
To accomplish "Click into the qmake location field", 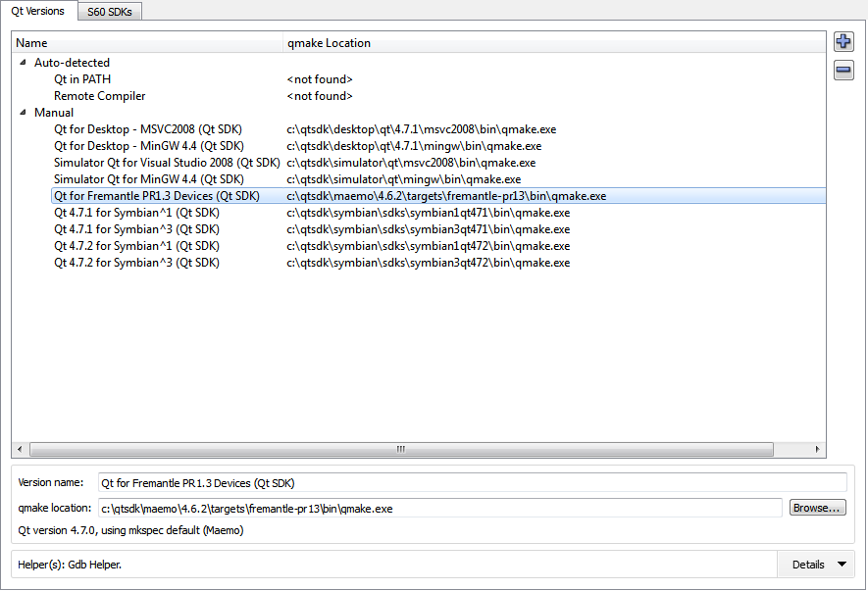I will tap(440, 508).
